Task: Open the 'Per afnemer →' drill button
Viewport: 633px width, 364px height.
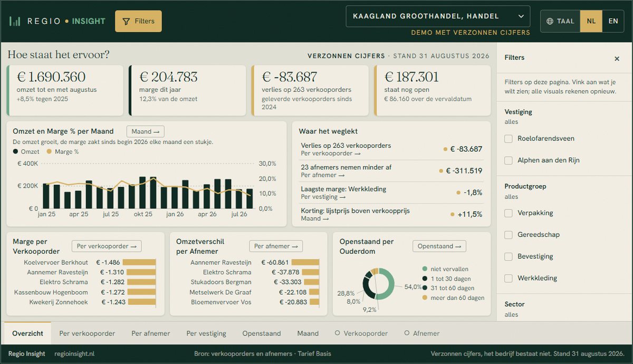Action: (276, 246)
